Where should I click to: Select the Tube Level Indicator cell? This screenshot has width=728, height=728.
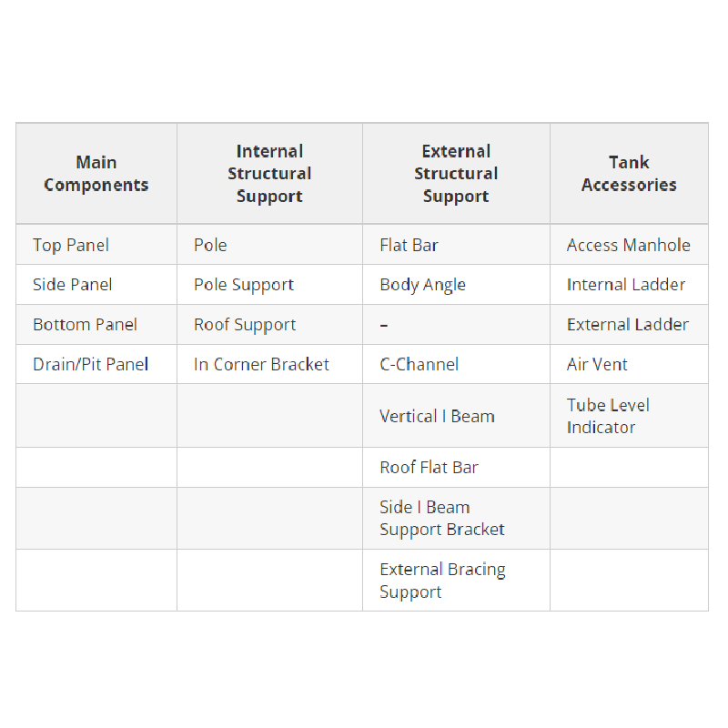[x=608, y=416]
